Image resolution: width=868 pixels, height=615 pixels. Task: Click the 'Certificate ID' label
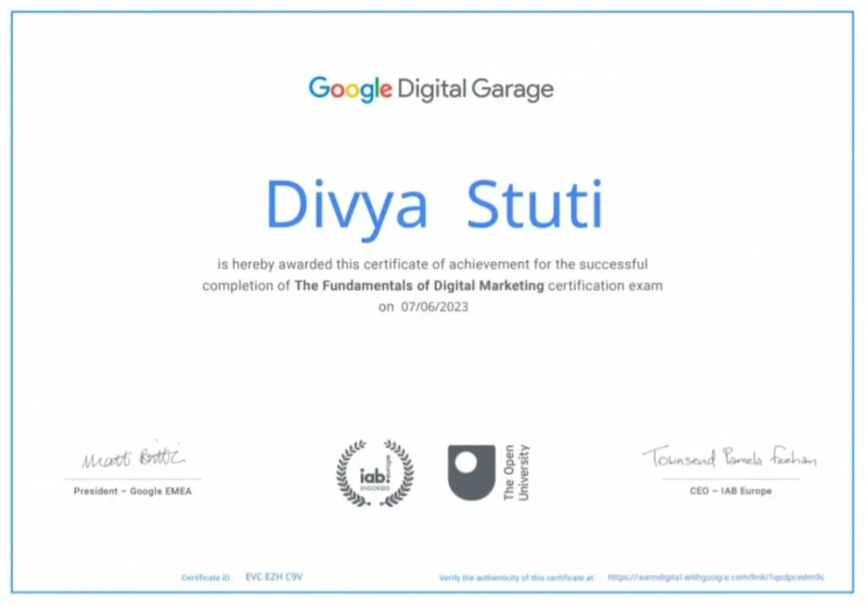[206, 578]
